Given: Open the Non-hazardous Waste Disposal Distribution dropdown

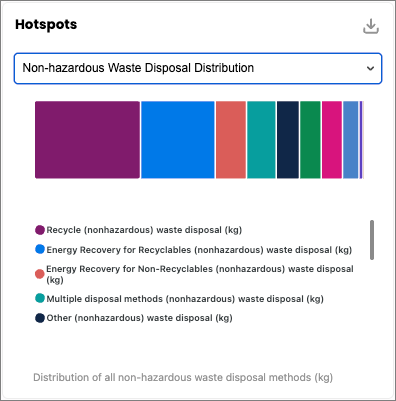Looking at the screenshot, I should [x=198, y=68].
